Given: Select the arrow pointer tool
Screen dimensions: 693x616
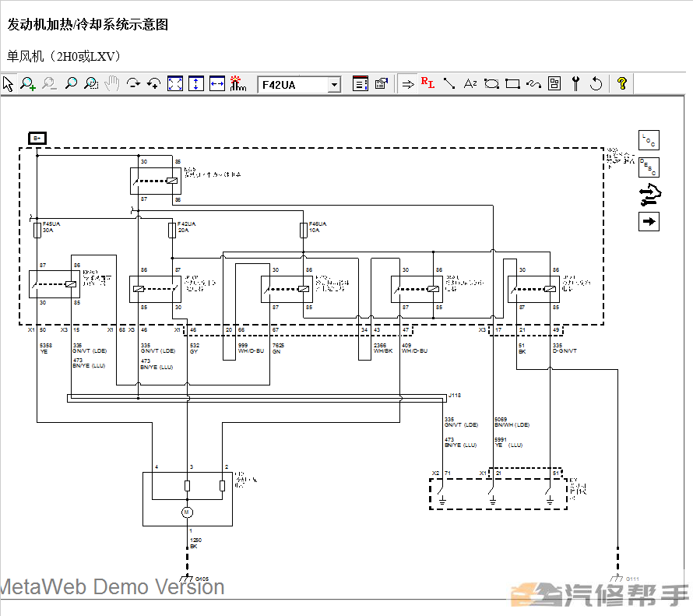Looking at the screenshot, I should pos(8,83).
